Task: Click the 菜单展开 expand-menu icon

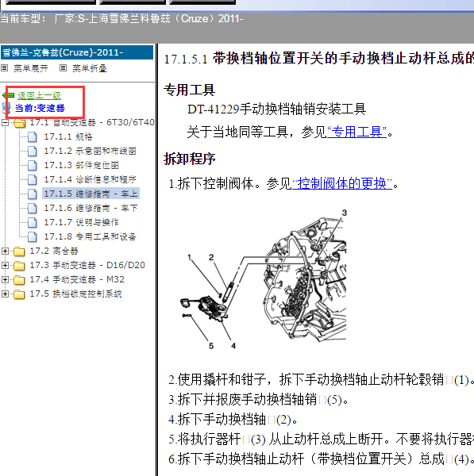Action: point(4,68)
